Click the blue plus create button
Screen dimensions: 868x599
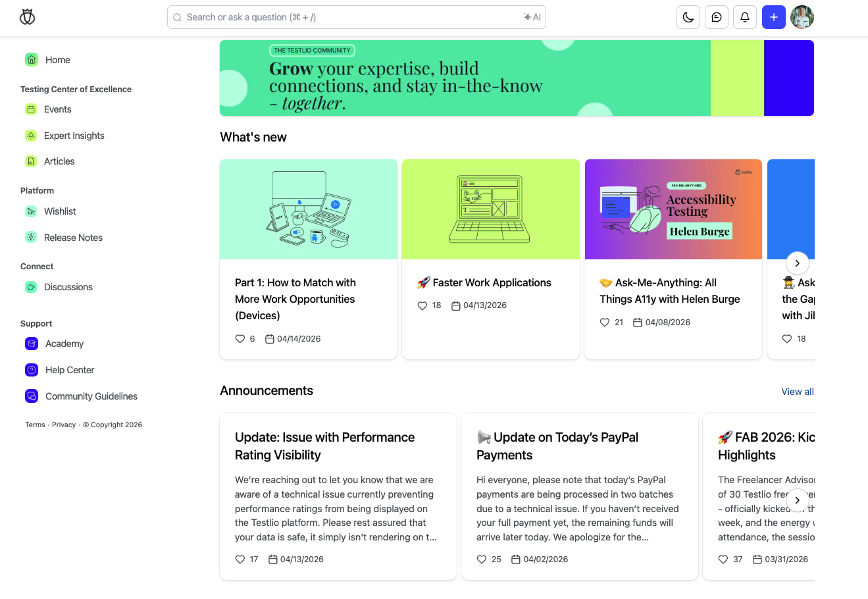pos(774,17)
